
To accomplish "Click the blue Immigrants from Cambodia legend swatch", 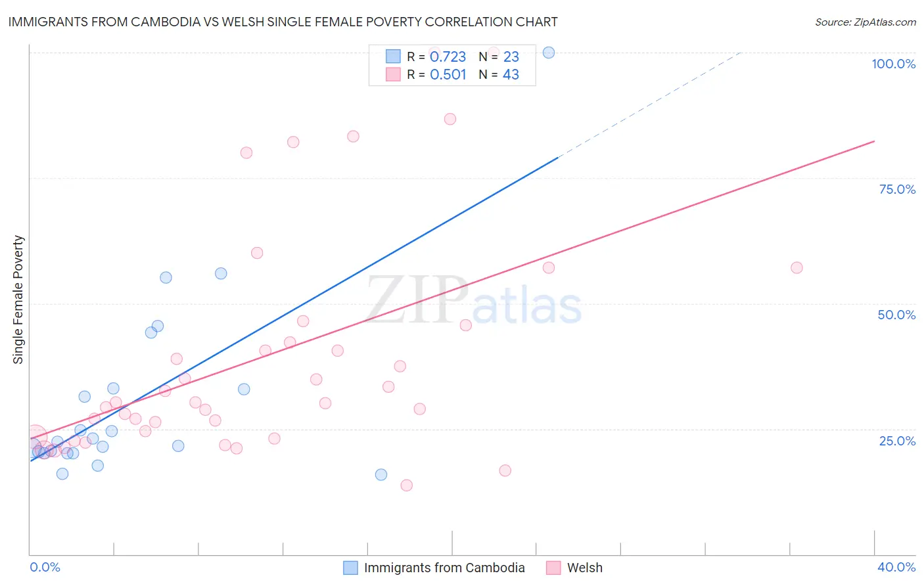I will click(351, 568).
